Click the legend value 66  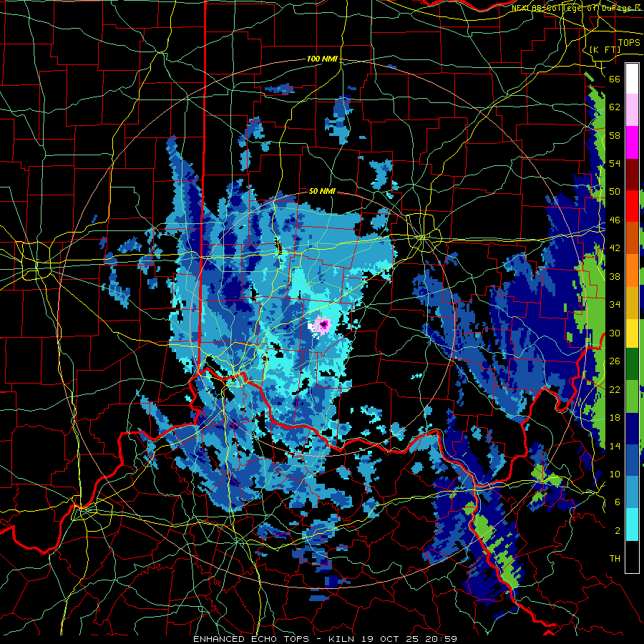[x=615, y=79]
